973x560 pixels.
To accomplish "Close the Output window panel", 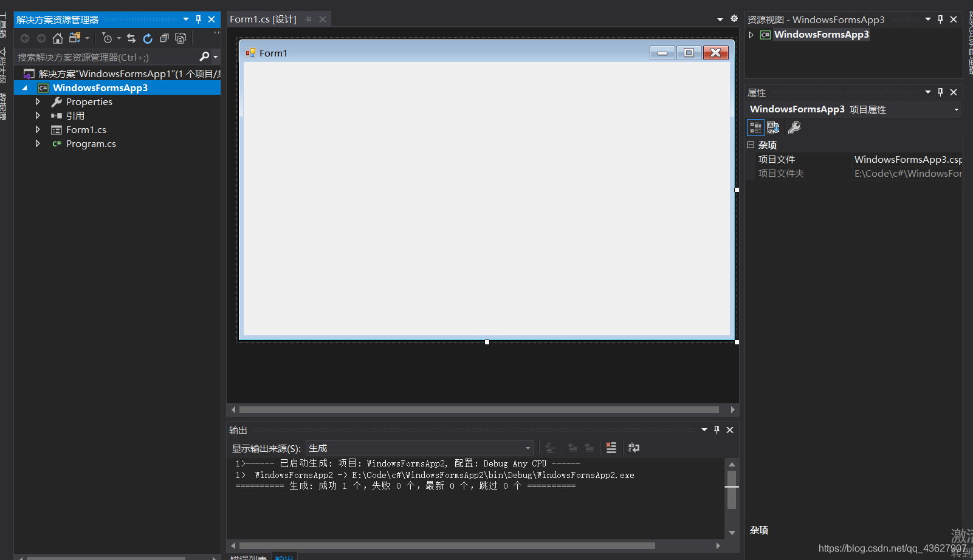I will (x=730, y=430).
